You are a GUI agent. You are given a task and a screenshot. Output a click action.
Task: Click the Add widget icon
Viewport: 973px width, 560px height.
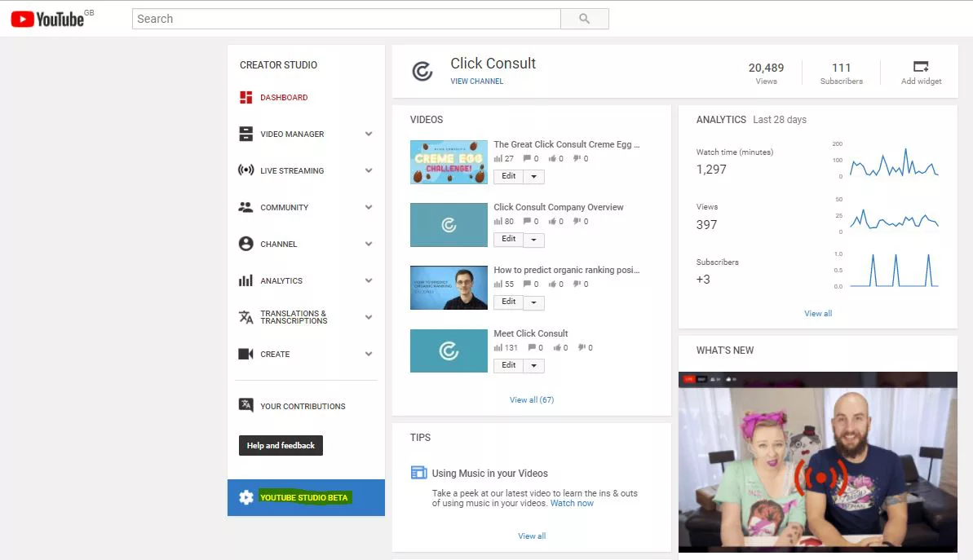click(x=921, y=66)
